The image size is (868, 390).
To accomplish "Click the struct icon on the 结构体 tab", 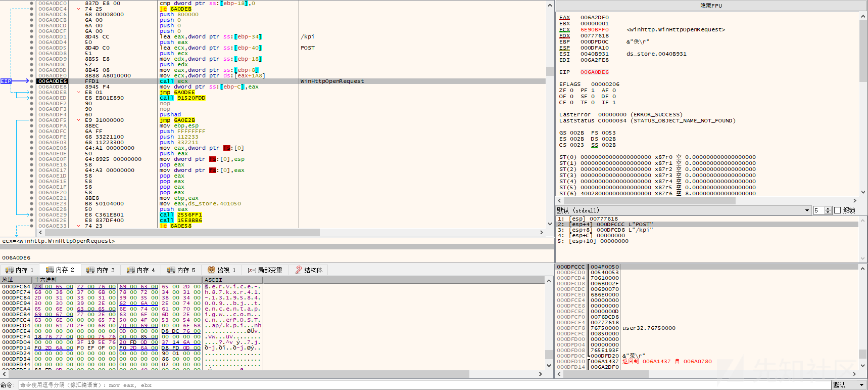I will (x=299, y=270).
